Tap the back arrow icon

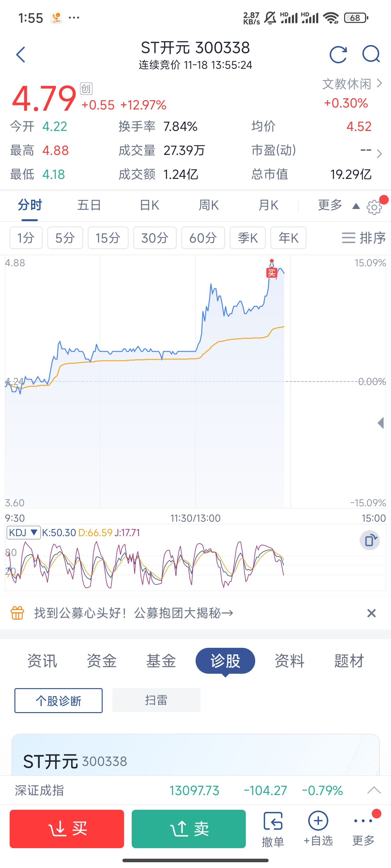pyautogui.click(x=21, y=55)
